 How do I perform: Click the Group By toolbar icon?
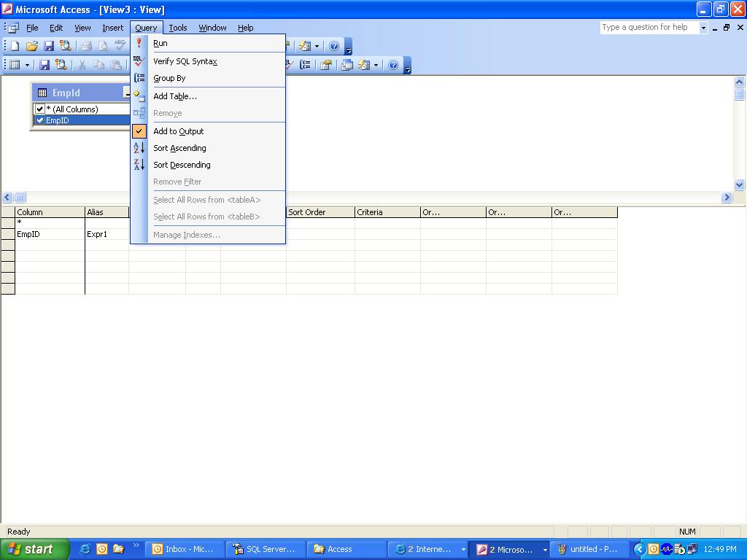[306, 65]
